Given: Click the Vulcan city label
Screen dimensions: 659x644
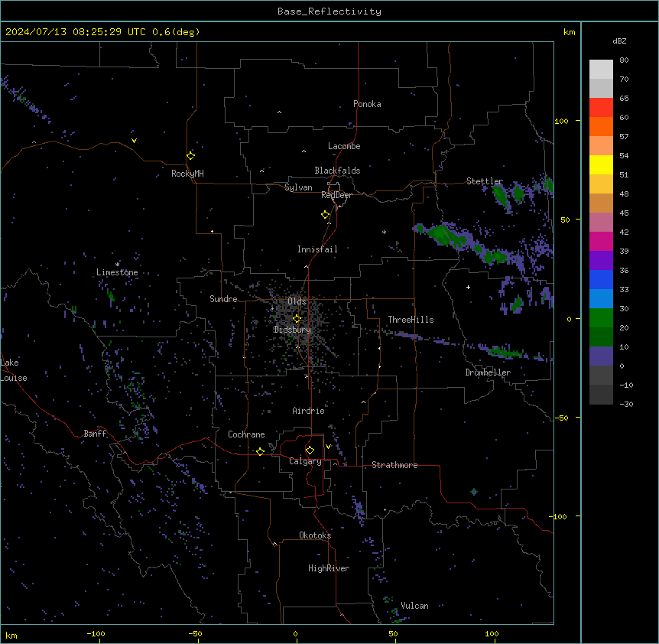Looking at the screenshot, I should (x=415, y=606).
